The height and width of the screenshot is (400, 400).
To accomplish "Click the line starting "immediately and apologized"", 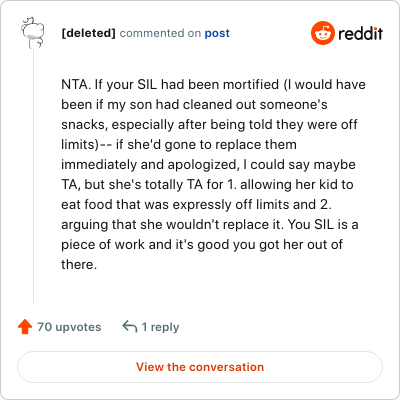I will 208,164.
